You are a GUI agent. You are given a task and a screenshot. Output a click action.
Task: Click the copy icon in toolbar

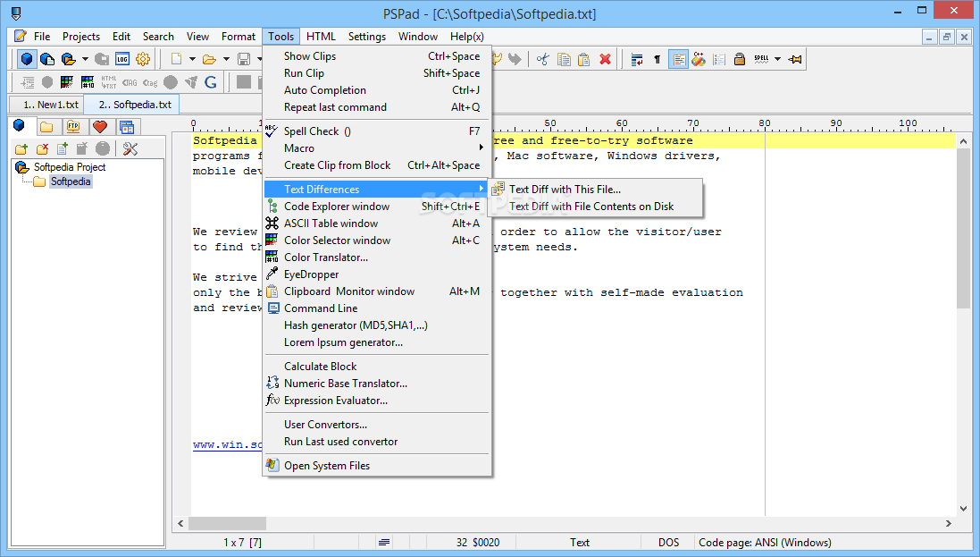point(564,59)
